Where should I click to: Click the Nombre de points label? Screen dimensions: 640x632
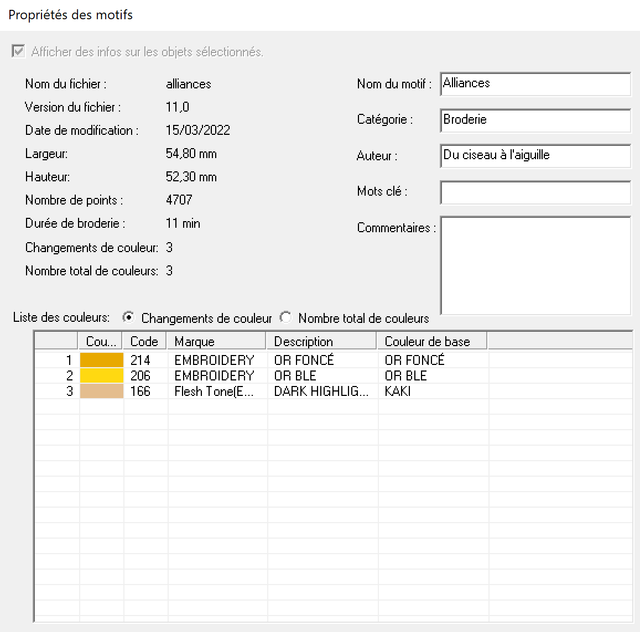[x=74, y=200]
